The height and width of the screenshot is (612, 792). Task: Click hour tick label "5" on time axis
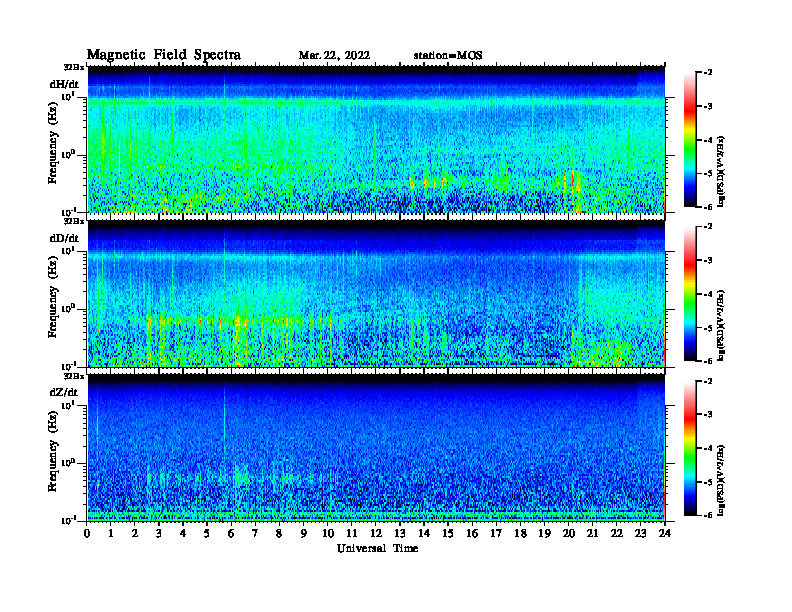(x=207, y=533)
